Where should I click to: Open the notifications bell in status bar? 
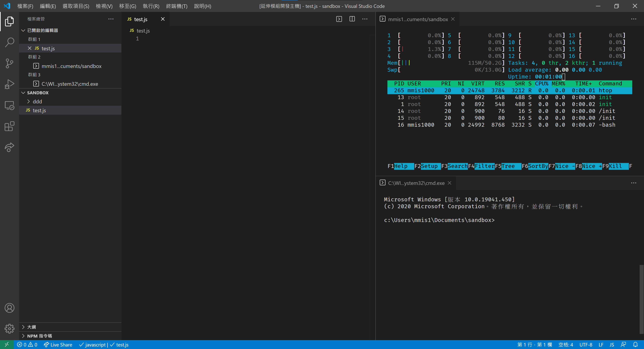(635, 344)
